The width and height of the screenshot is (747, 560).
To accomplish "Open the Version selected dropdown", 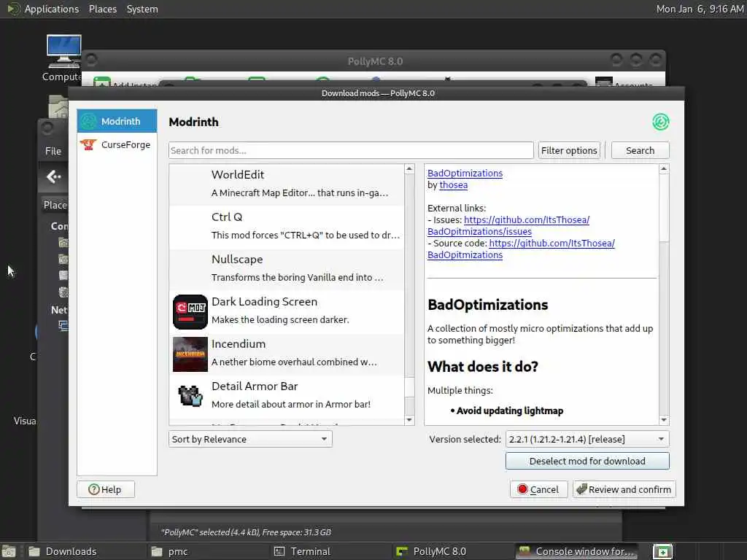I will pyautogui.click(x=587, y=439).
